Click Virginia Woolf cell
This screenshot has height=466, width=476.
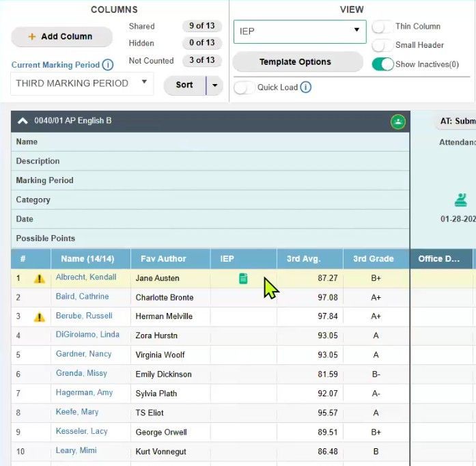coord(170,355)
